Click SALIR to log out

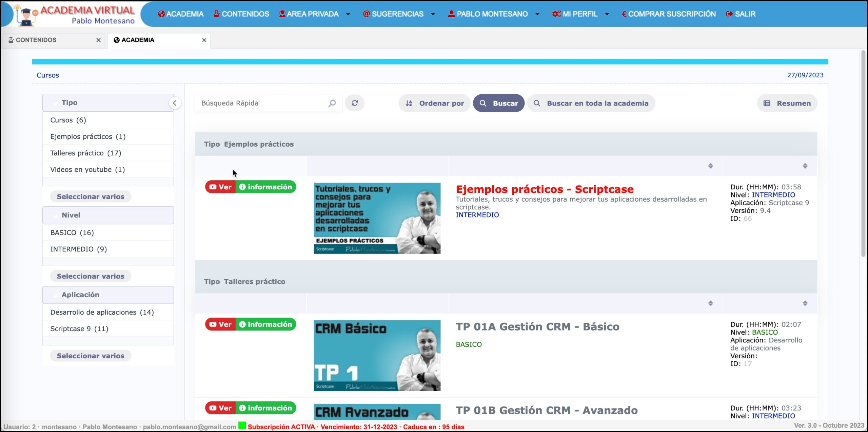click(x=741, y=14)
